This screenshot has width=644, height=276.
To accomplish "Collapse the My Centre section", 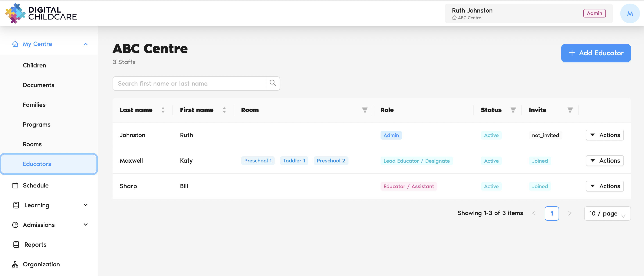I will (x=85, y=44).
